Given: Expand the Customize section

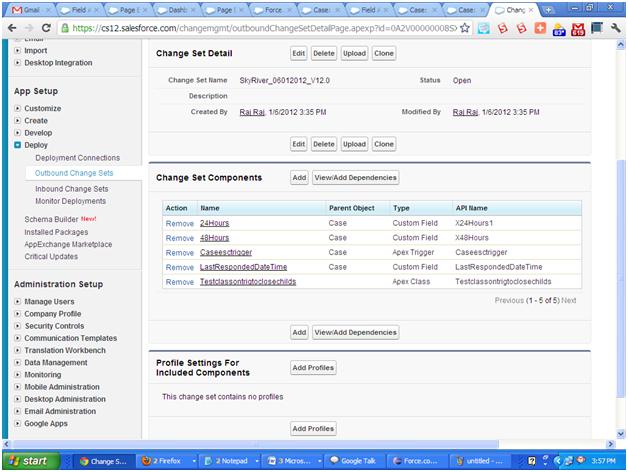Looking at the screenshot, I should (17, 108).
